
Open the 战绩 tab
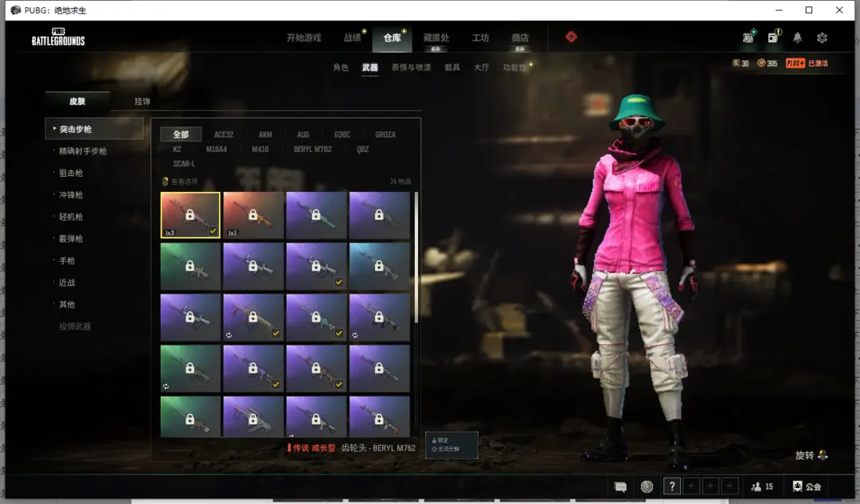[353, 38]
